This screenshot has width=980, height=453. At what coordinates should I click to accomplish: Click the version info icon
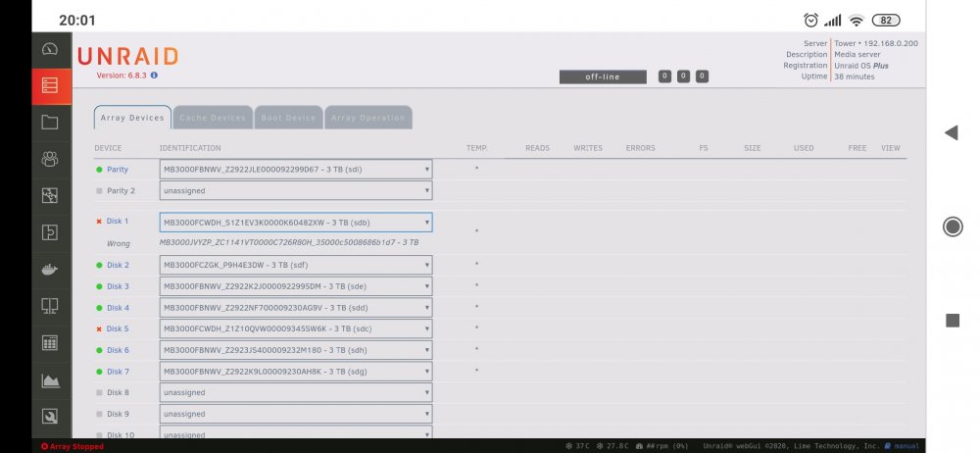pyautogui.click(x=154, y=75)
